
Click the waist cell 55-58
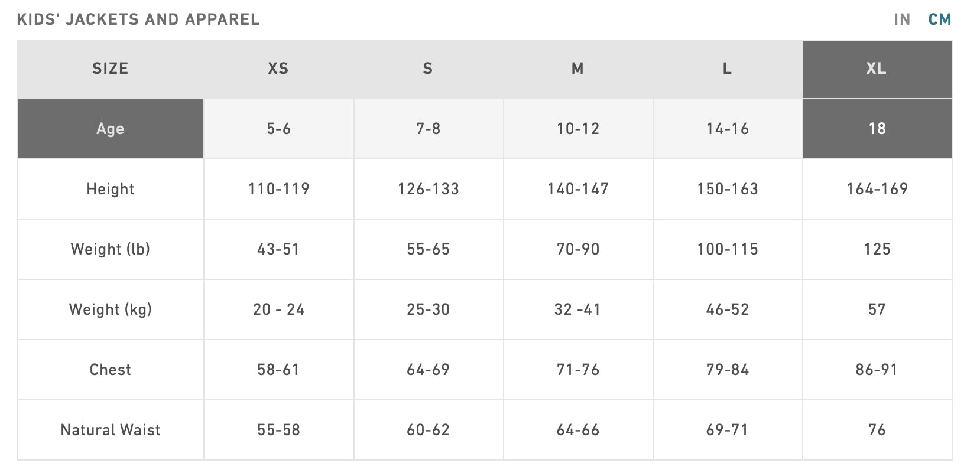point(278,430)
